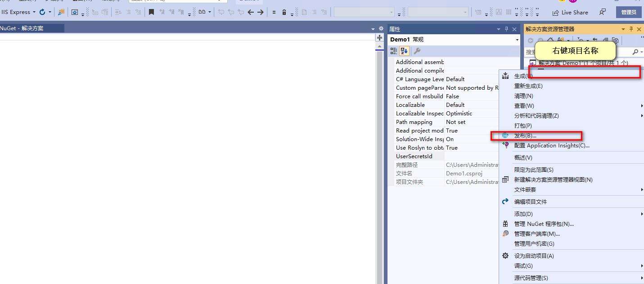Toggle pin on the Properties panel
Viewport: 644px width, 284px height.
tap(507, 29)
